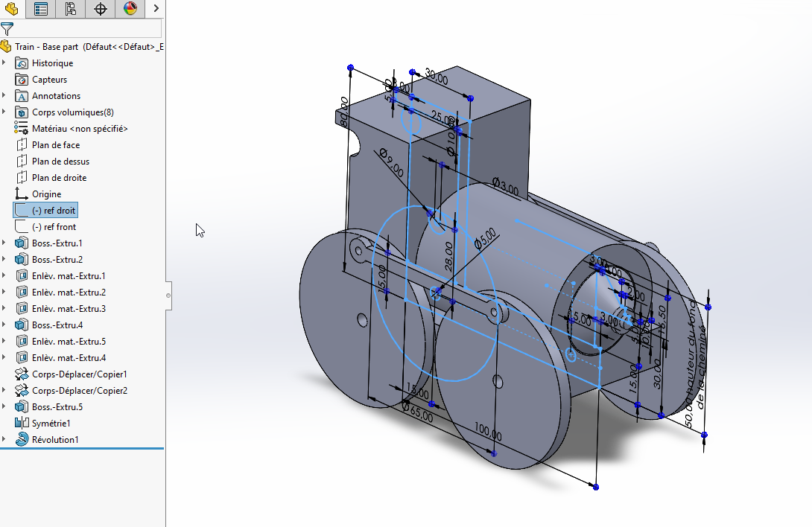Expand the Historique folder
This screenshot has height=527, width=812.
click(4, 63)
